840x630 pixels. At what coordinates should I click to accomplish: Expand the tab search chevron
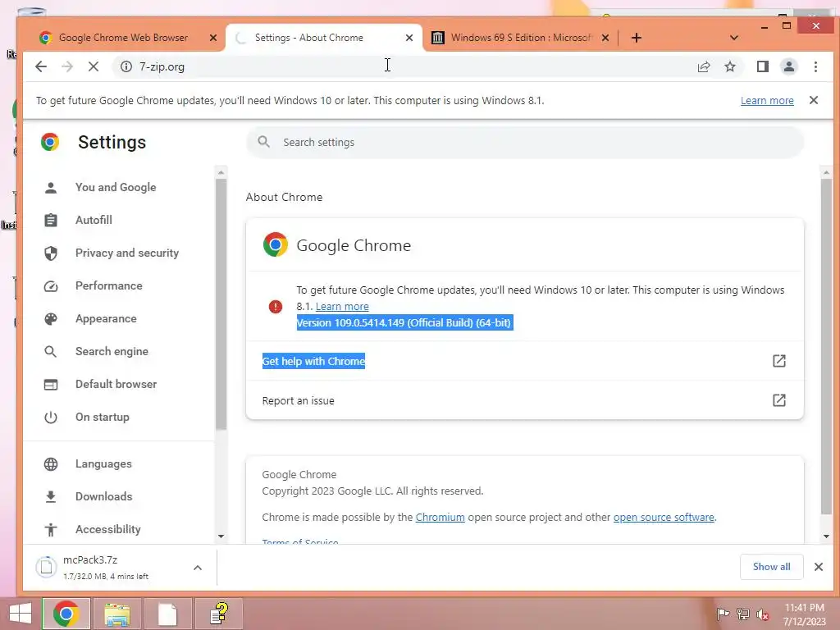pyautogui.click(x=734, y=38)
